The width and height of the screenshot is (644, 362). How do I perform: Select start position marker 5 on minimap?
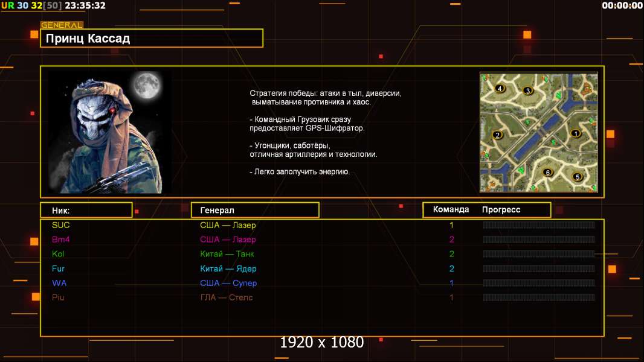click(577, 177)
